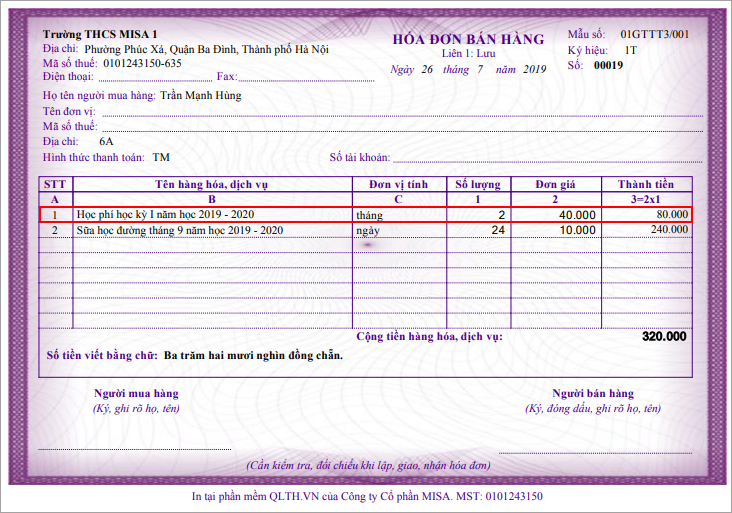
Task: Click the 'Số lượng' column header
Action: [x=478, y=184]
